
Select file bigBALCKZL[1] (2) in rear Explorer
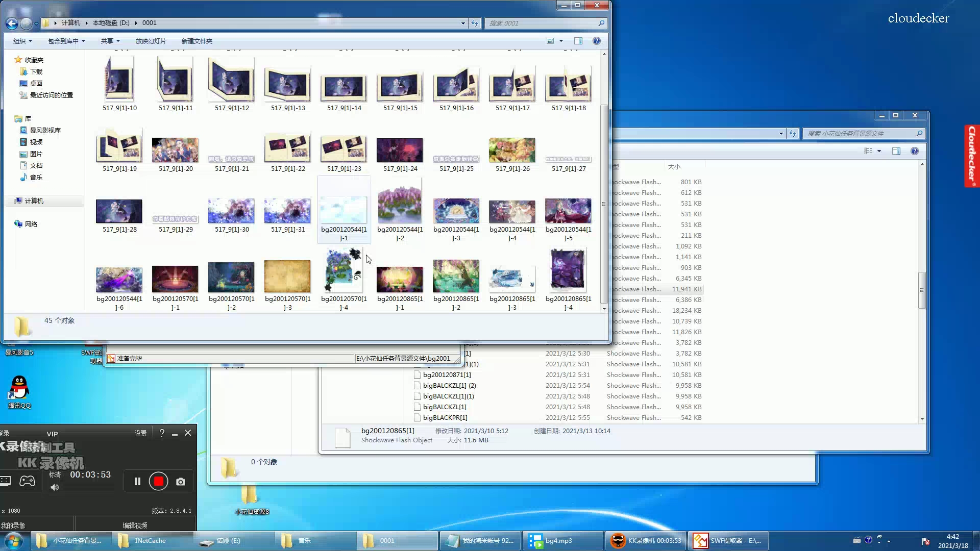[449, 386]
